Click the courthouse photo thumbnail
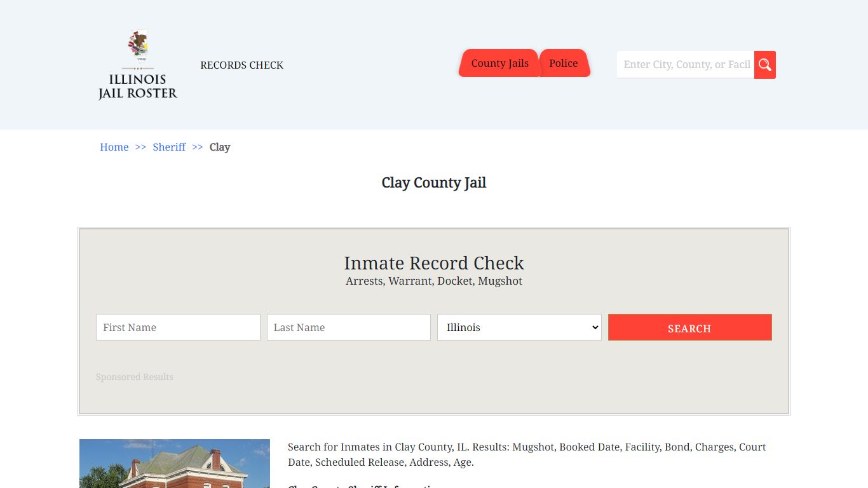 pos(175,463)
